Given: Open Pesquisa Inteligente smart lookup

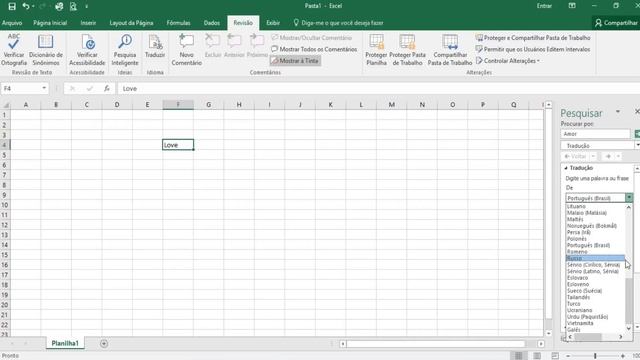Looking at the screenshot, I should (x=125, y=50).
